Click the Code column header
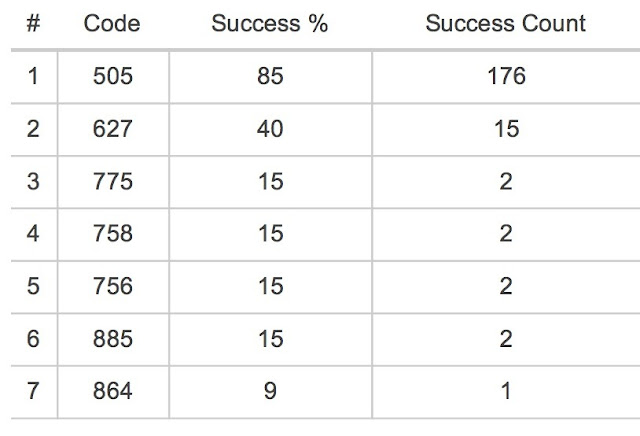The width and height of the screenshot is (640, 436). point(112,24)
